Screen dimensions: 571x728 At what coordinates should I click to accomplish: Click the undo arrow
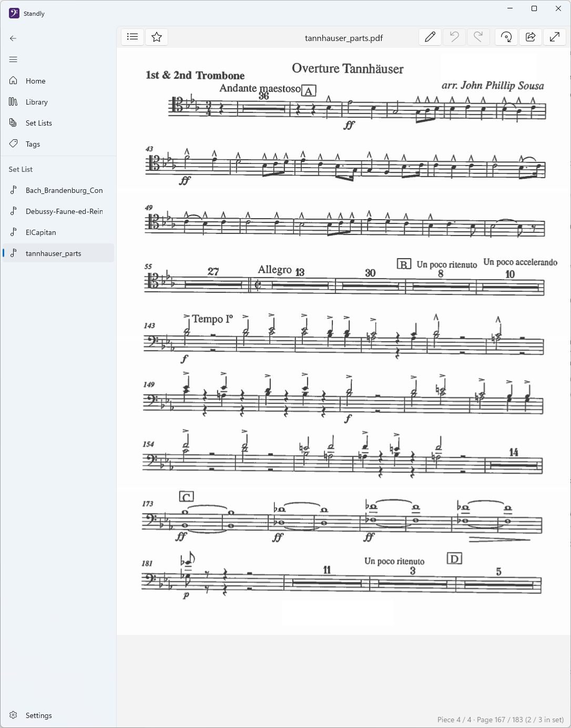point(454,37)
